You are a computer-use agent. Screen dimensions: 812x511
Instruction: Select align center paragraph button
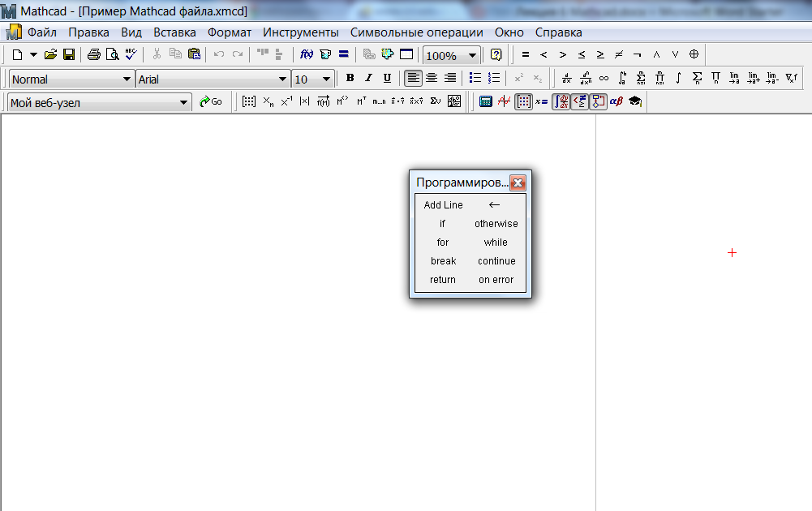tap(432, 78)
